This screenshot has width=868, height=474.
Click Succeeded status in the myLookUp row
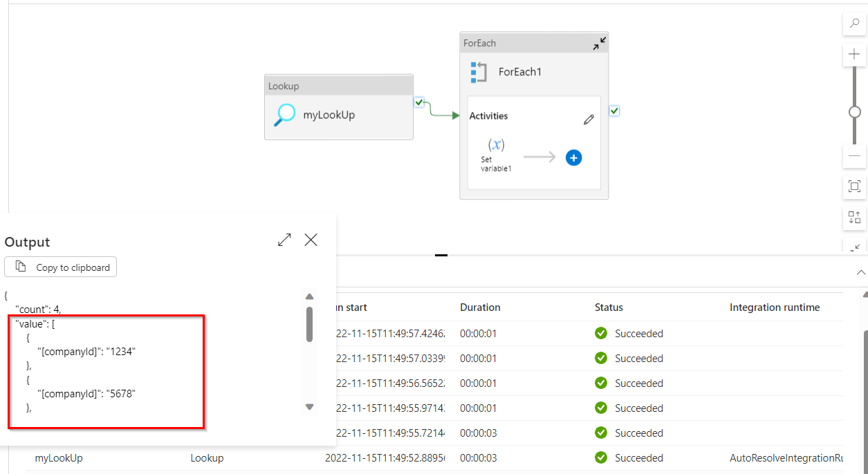[x=639, y=458]
